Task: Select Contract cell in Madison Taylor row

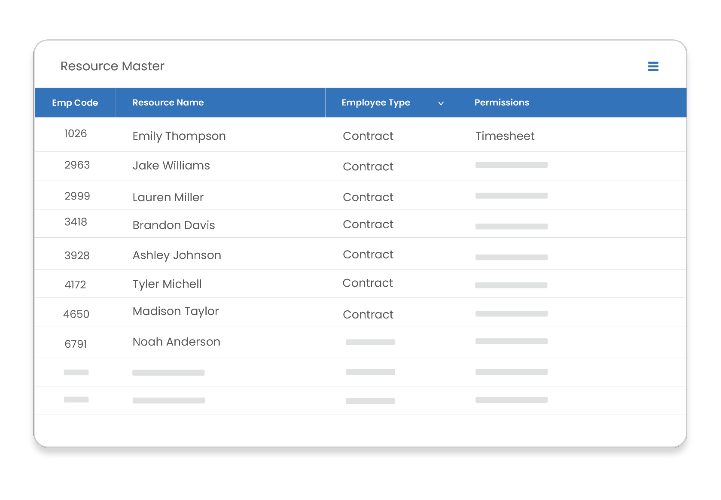Action: pos(368,314)
